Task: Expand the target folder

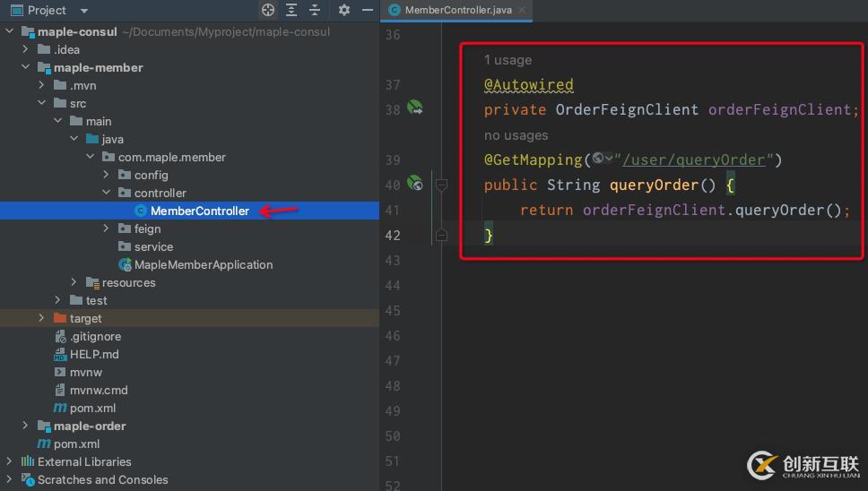Action: [x=42, y=318]
